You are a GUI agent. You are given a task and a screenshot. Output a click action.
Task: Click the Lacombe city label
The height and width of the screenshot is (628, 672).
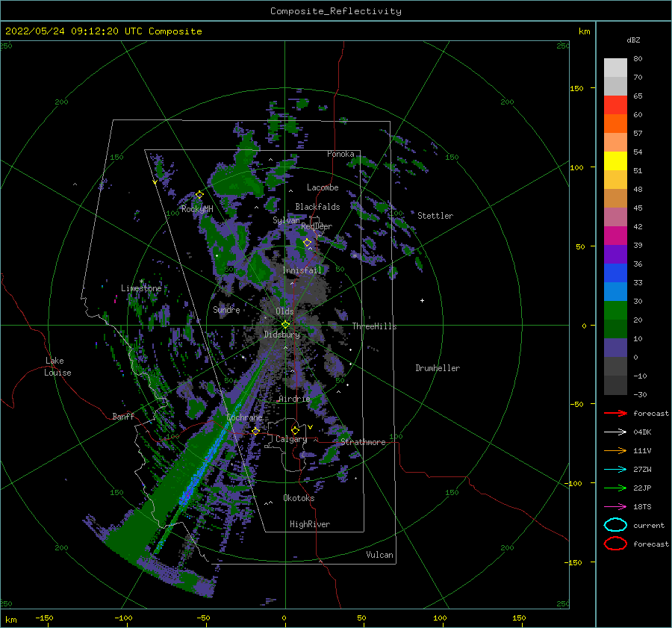click(323, 187)
